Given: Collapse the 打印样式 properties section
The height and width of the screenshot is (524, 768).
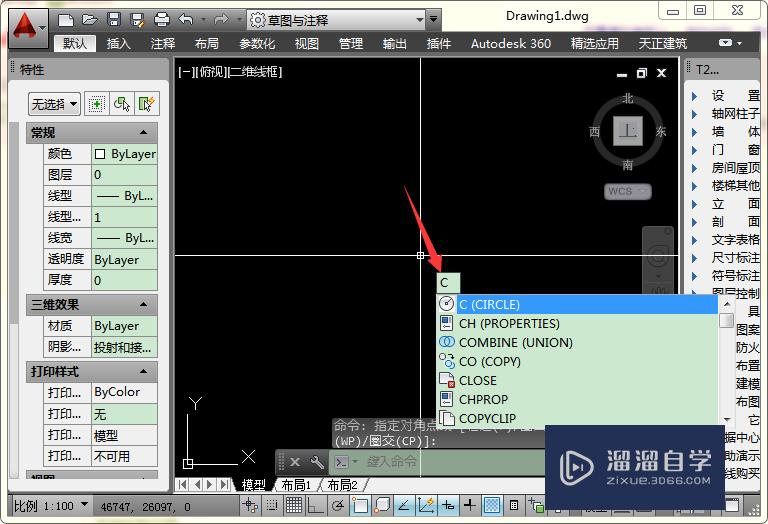Looking at the screenshot, I should (x=143, y=371).
